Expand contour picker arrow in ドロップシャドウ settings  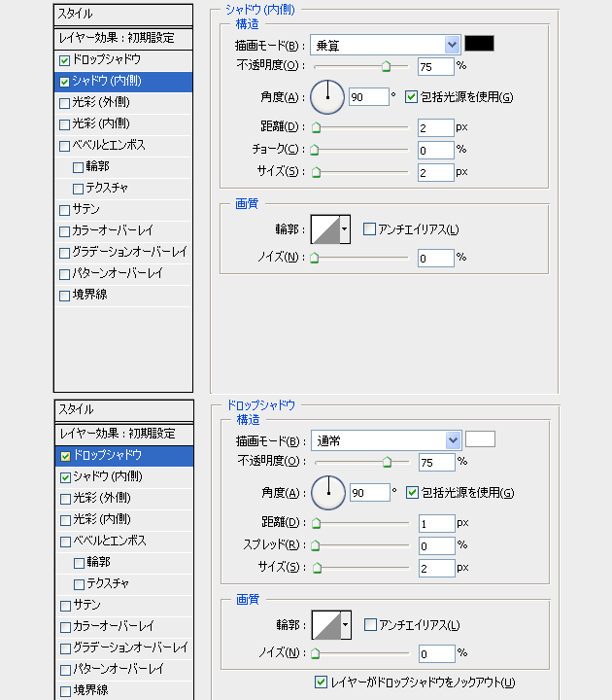346,625
